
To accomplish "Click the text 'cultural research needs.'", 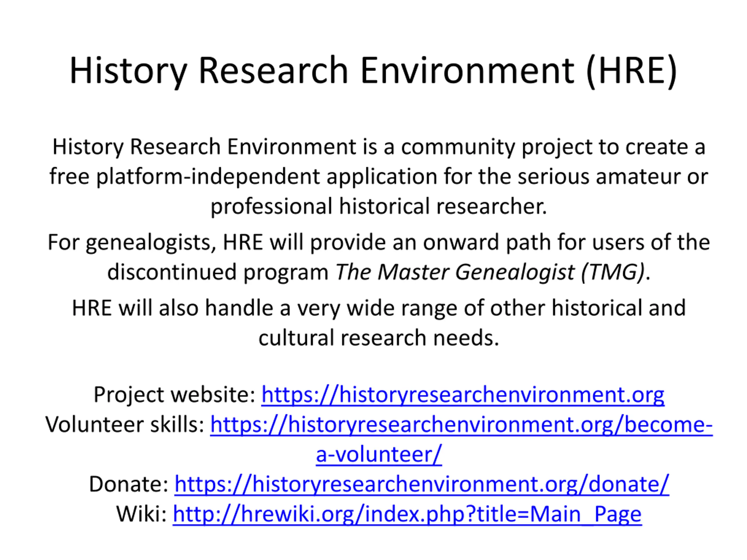I will tap(378, 337).
